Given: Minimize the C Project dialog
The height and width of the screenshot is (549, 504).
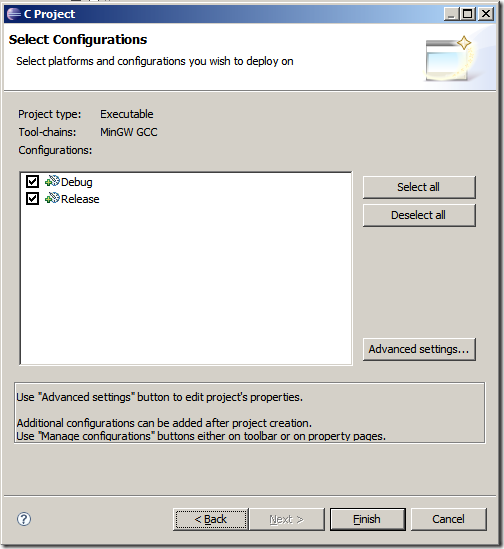Looking at the screenshot, I should (x=452, y=14).
